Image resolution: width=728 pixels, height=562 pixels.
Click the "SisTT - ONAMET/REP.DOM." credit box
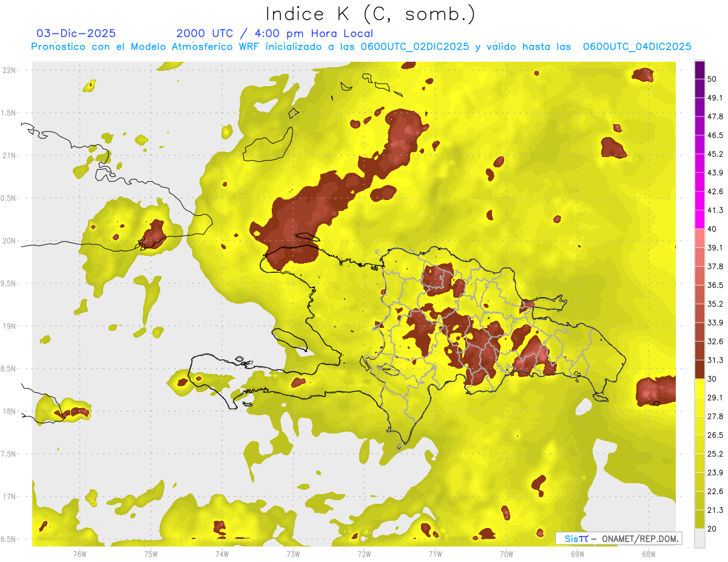click(x=619, y=538)
